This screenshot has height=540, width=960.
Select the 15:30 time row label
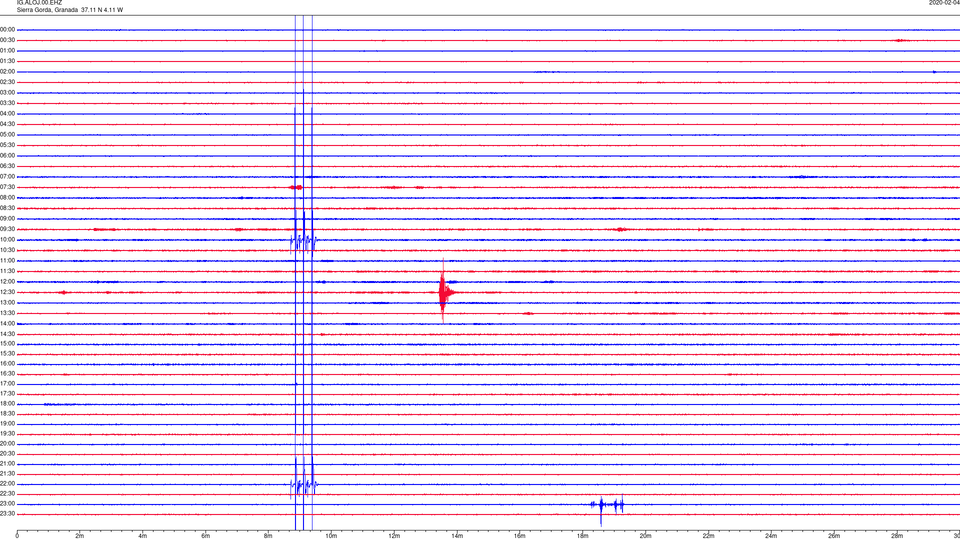point(7,354)
